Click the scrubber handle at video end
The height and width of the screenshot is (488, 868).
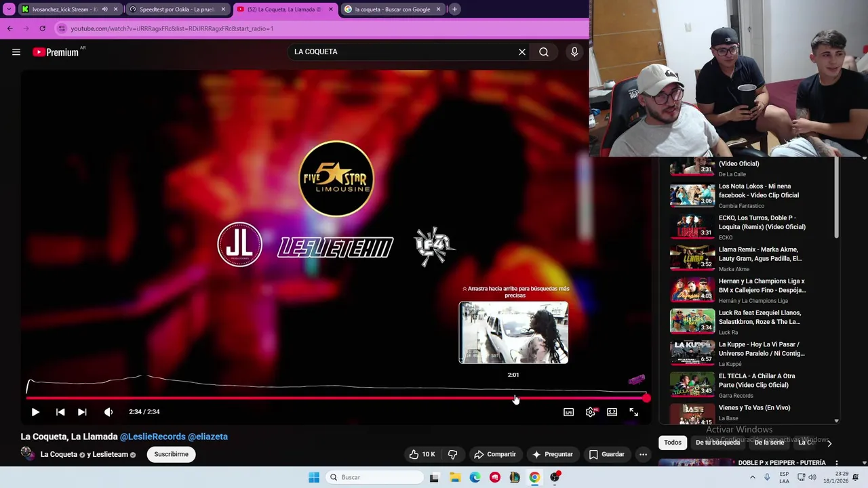click(646, 398)
